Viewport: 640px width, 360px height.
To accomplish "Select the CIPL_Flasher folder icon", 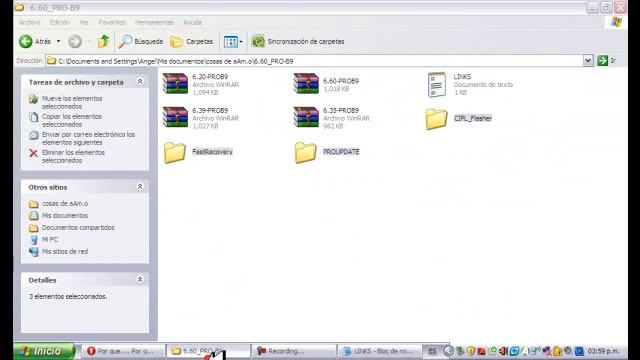I will pyautogui.click(x=436, y=119).
